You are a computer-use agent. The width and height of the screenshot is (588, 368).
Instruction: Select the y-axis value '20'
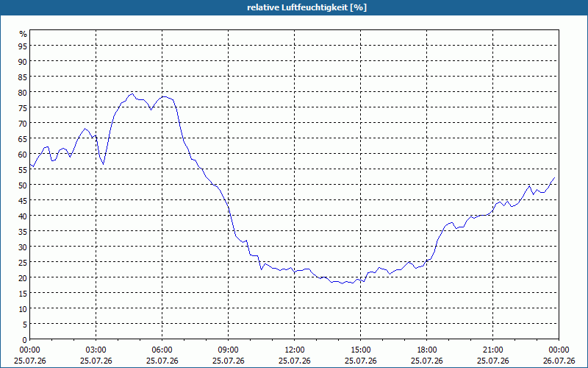coord(23,278)
